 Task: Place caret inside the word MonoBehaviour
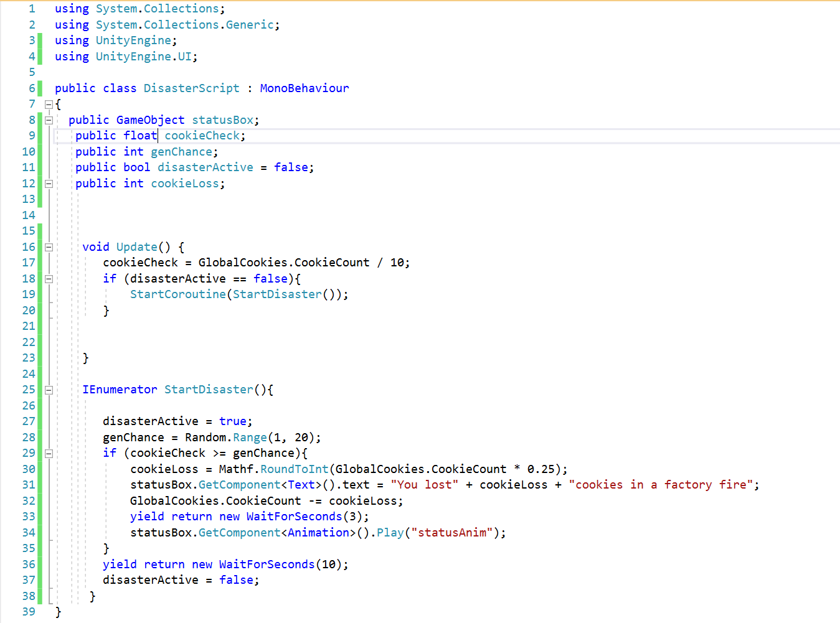(304, 88)
